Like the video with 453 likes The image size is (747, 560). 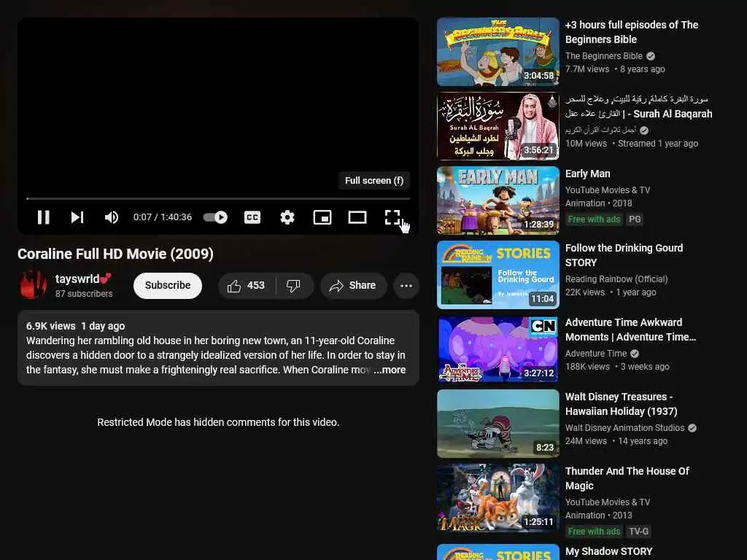[x=246, y=286]
